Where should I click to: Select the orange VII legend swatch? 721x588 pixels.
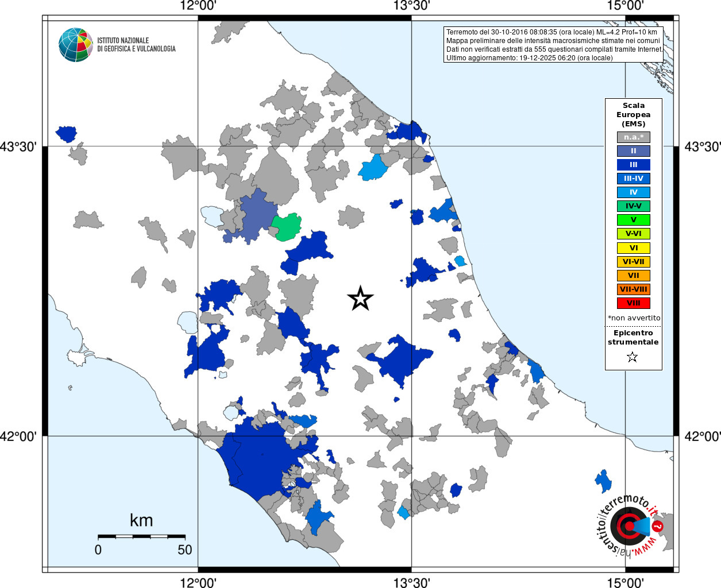pos(634,276)
